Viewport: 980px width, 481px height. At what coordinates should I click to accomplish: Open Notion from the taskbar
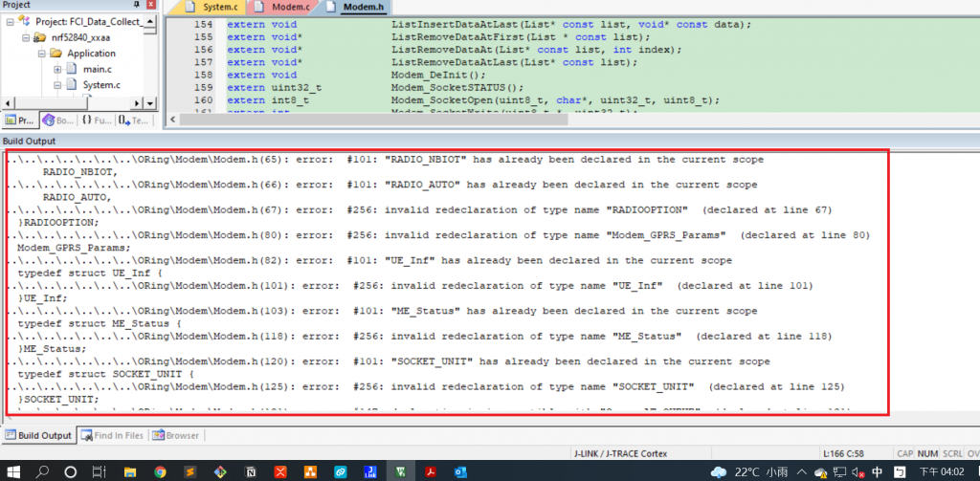251,471
